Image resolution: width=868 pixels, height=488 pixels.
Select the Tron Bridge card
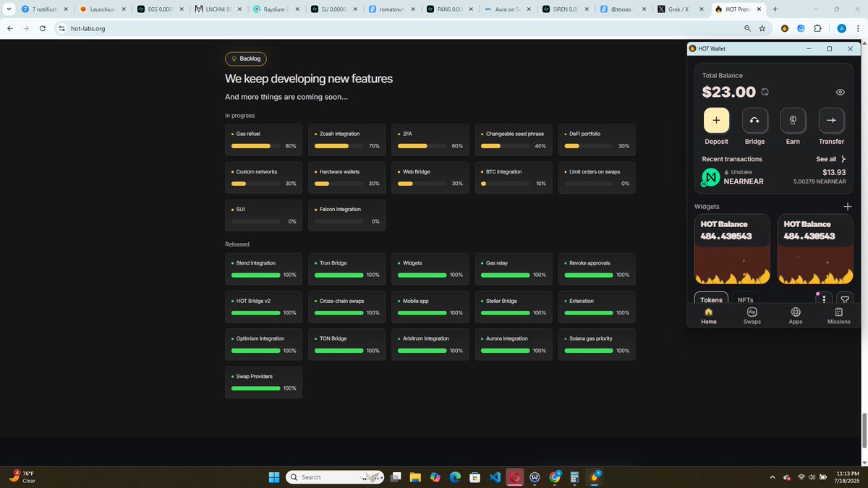pyautogui.click(x=347, y=269)
